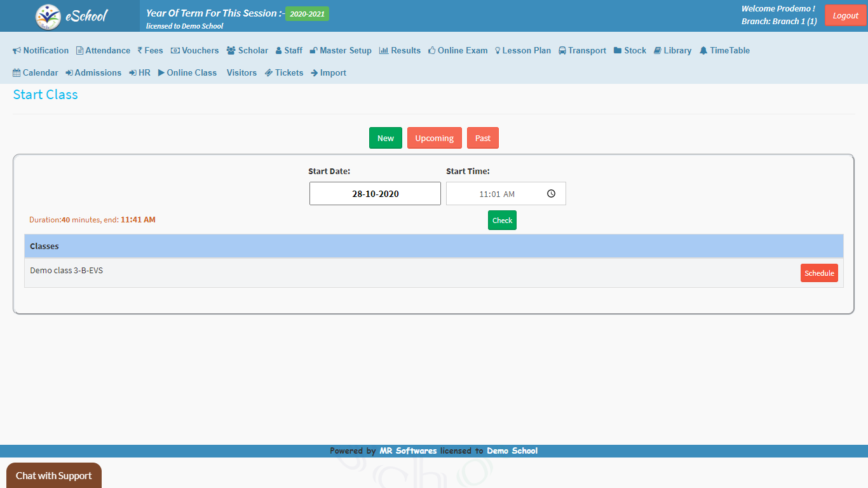Screen dimensions: 868x488
Task: Open the Results menu
Action: [x=400, y=51]
